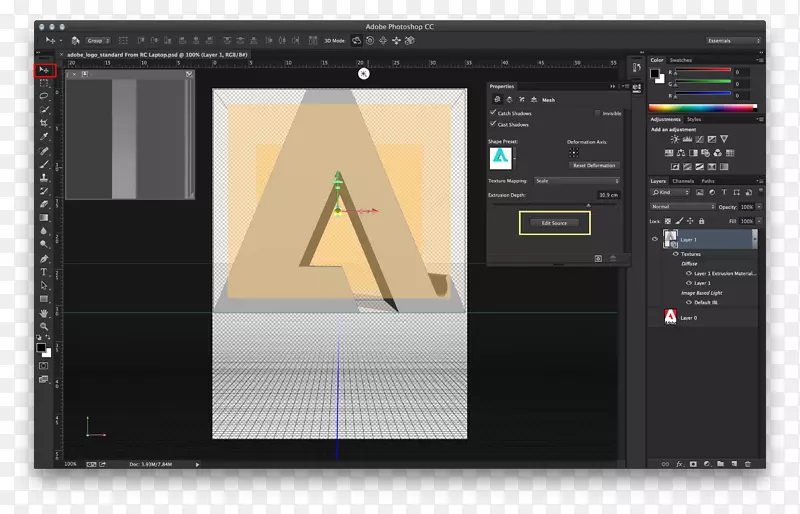Image resolution: width=800 pixels, height=514 pixels.
Task: Select the Brush tool
Action: click(x=44, y=164)
